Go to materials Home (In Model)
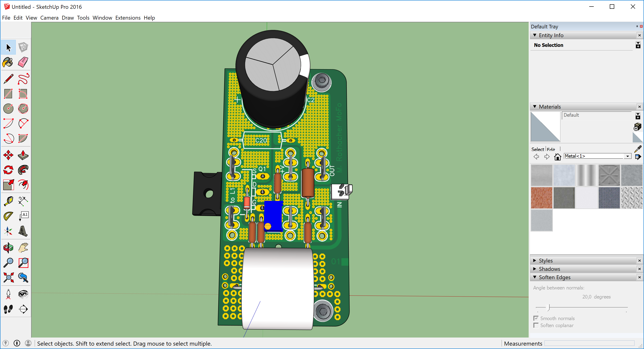This screenshot has height=349, width=644. click(557, 157)
